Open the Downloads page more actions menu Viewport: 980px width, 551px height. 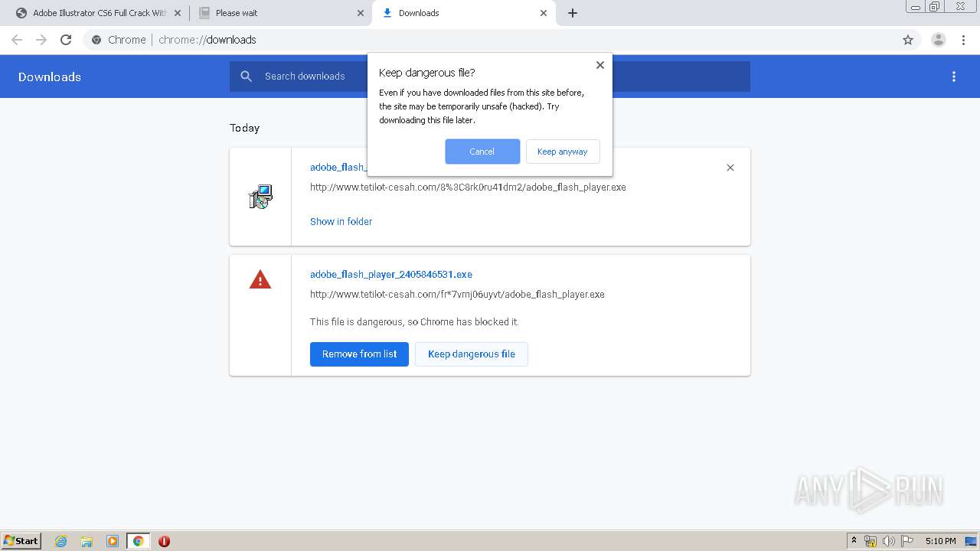[x=954, y=77]
